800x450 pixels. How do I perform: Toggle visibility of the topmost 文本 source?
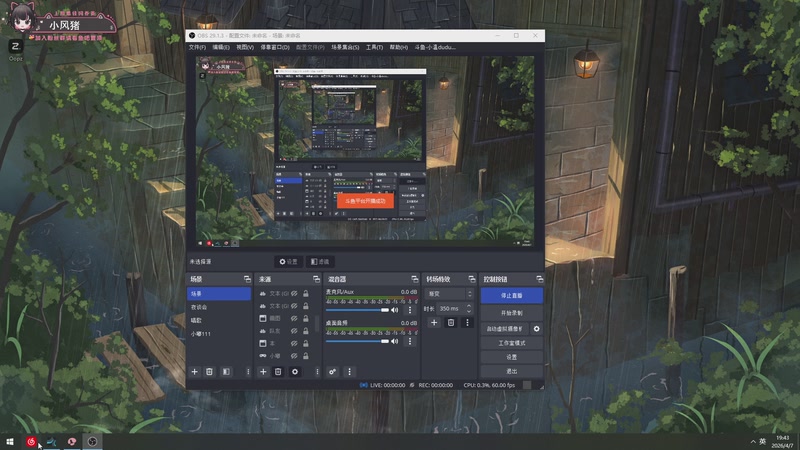pyautogui.click(x=294, y=293)
